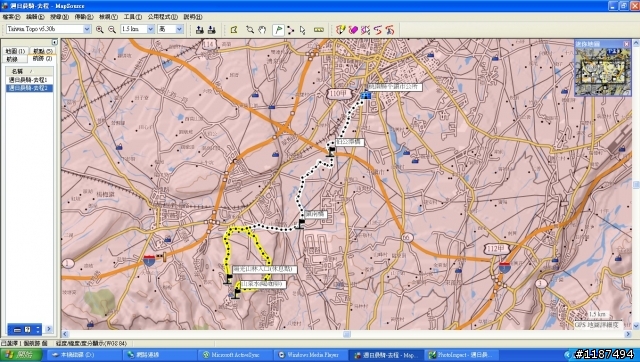This screenshot has width=640, height=362.
Task: Click the interstate shield on highway 1
Action: (149, 260)
